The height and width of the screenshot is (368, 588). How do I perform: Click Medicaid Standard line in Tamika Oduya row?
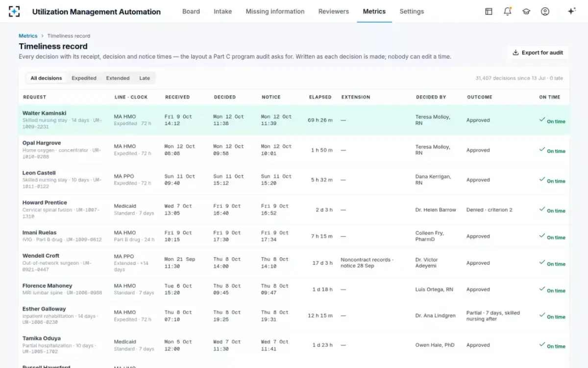click(134, 345)
